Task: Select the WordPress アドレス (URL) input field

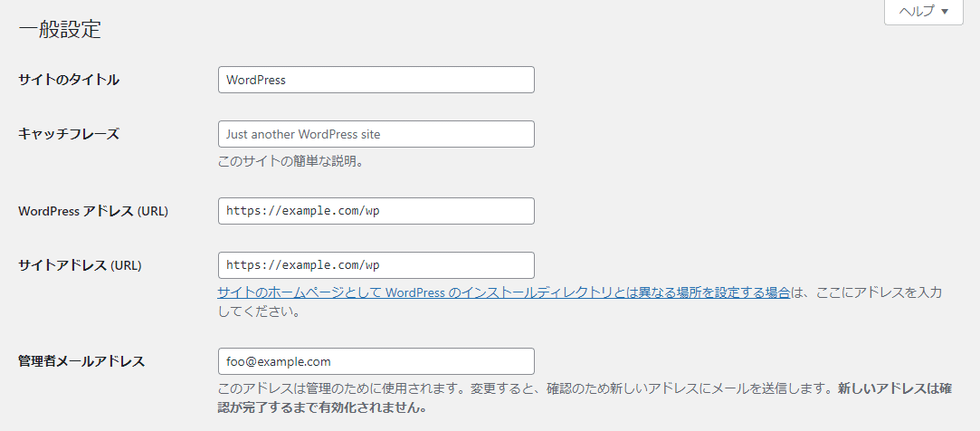Action: coord(376,211)
